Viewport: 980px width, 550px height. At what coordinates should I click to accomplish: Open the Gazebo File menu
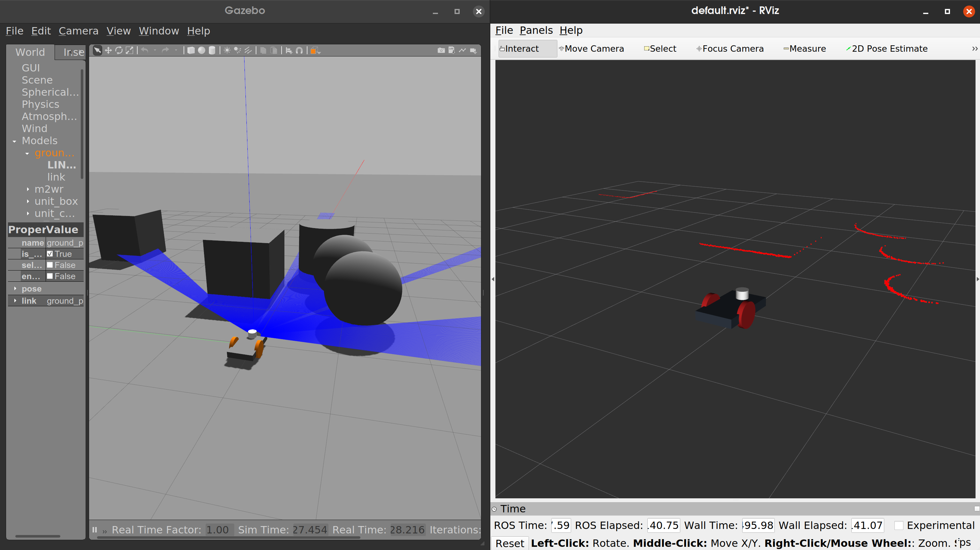pos(14,31)
